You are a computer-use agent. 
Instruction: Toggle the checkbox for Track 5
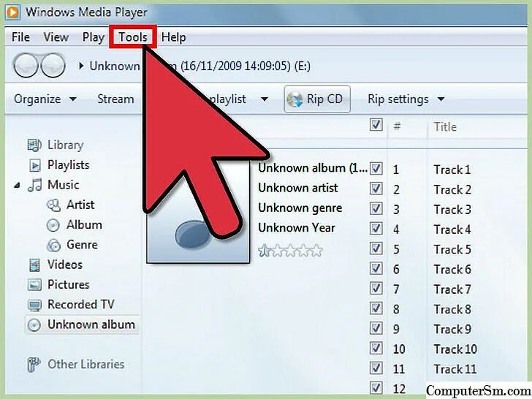click(376, 248)
